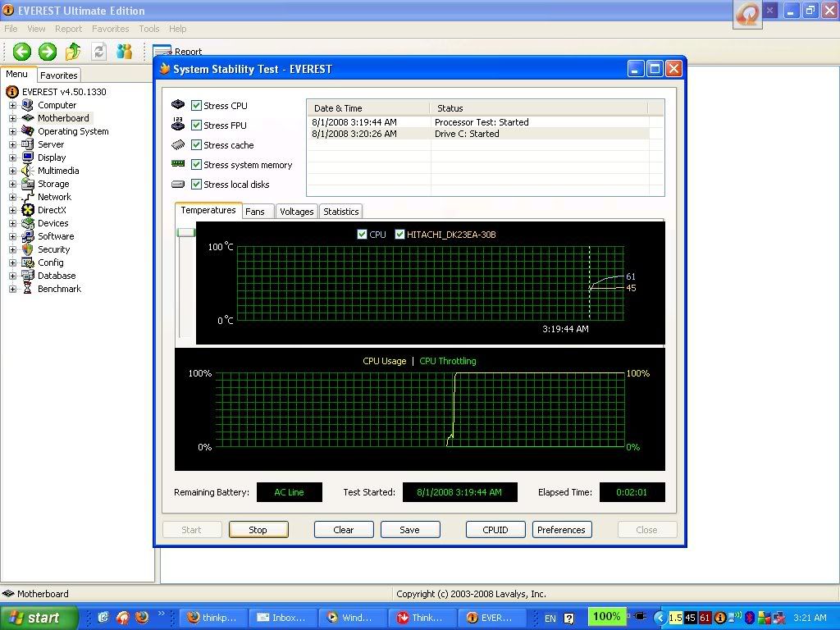Select EVEREST v4.50.1330 root tree node
840x630 pixels.
(64, 92)
